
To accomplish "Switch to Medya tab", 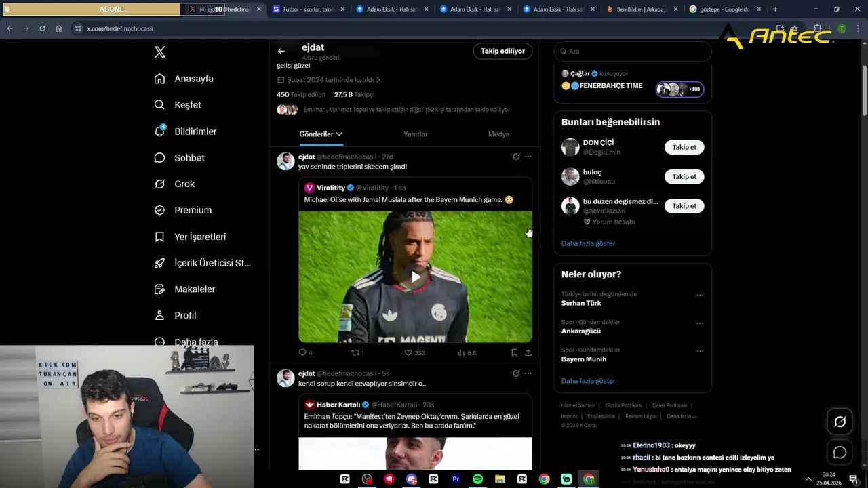I will (498, 134).
